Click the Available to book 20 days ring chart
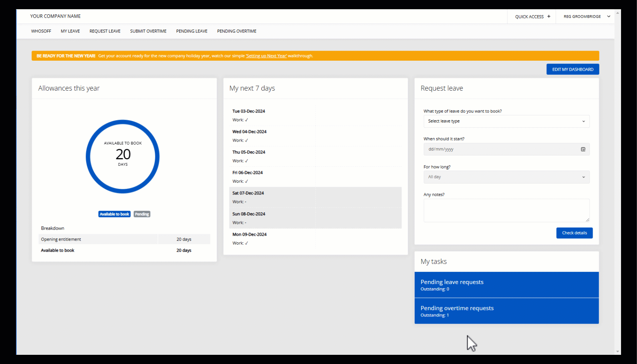The height and width of the screenshot is (364, 637). (123, 156)
